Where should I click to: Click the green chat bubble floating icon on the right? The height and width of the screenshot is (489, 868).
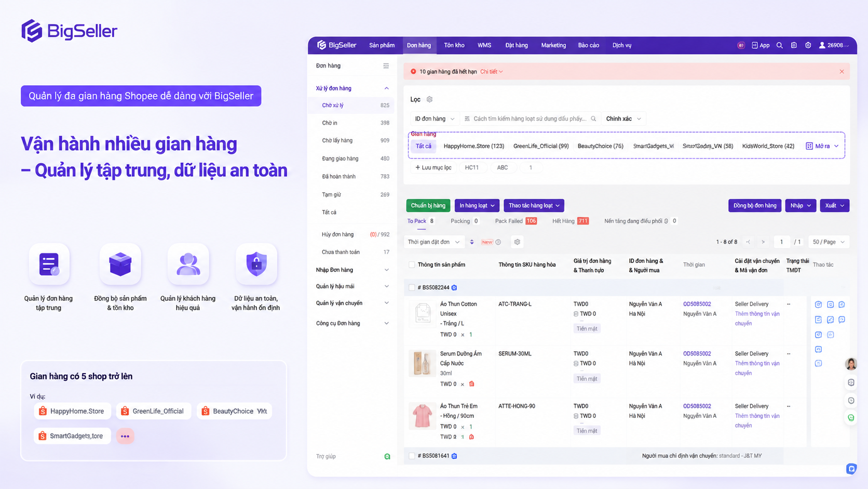851,417
